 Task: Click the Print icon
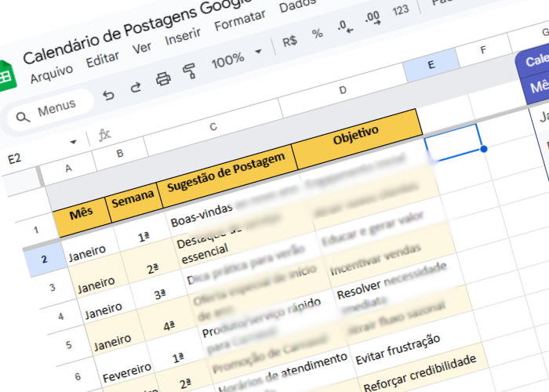(163, 79)
